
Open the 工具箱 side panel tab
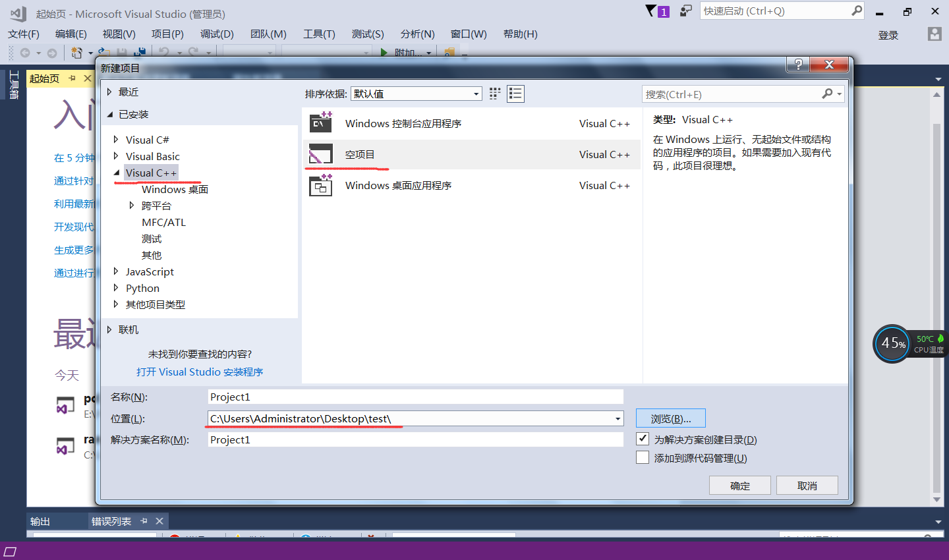click(x=13, y=85)
